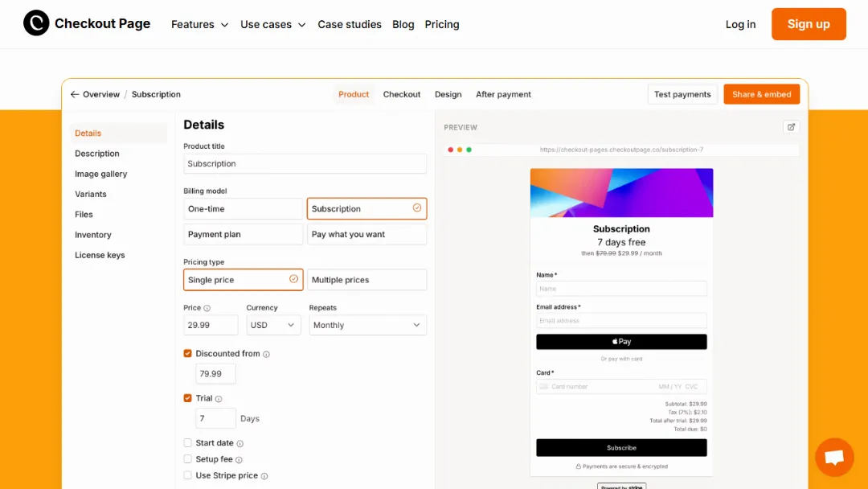This screenshot has width=868, height=489.
Task: Click the colorful product banner image
Action: pyautogui.click(x=621, y=193)
